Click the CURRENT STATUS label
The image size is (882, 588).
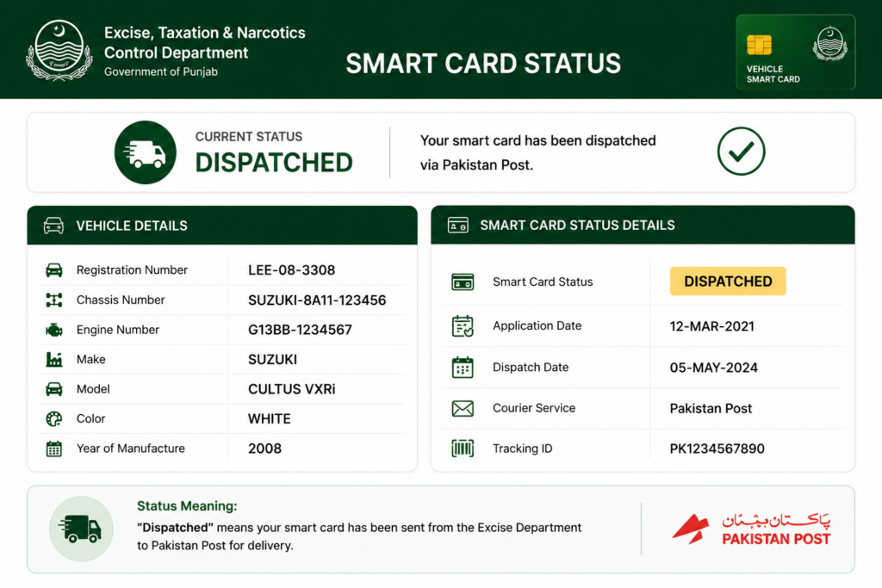pyautogui.click(x=249, y=137)
